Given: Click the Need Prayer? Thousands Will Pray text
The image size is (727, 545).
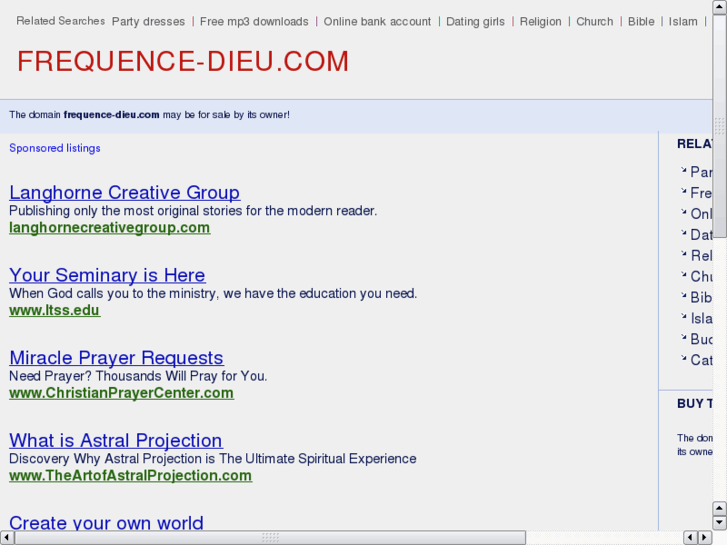Looking at the screenshot, I should 138,376.
